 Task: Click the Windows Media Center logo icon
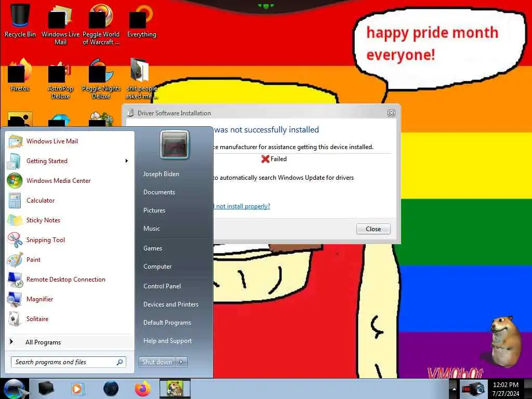[x=15, y=180]
